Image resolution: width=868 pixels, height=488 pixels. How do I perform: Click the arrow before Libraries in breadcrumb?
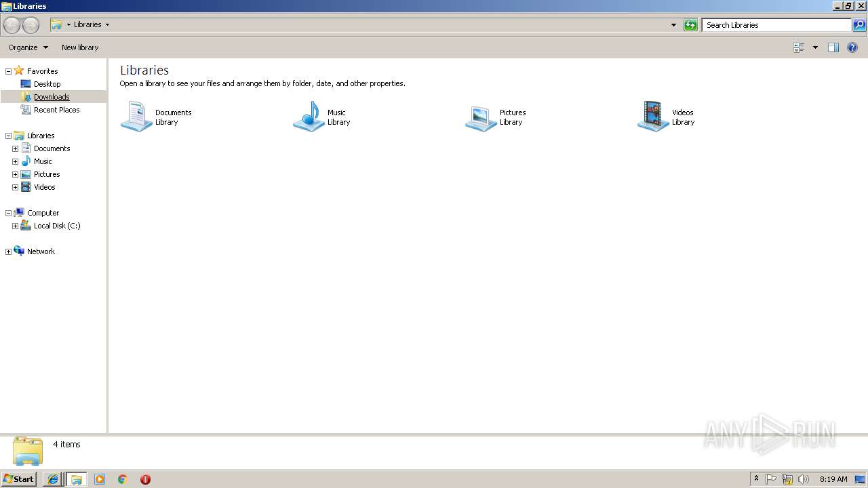click(x=68, y=25)
